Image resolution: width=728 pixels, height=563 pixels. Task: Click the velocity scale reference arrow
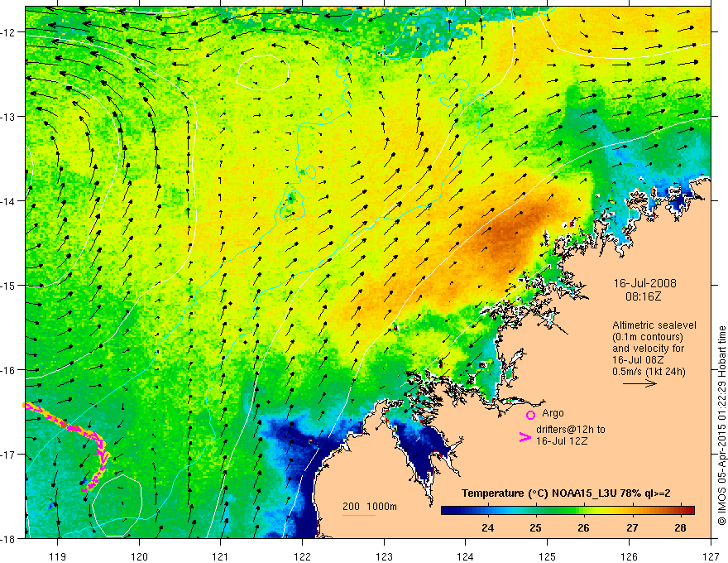(x=639, y=383)
